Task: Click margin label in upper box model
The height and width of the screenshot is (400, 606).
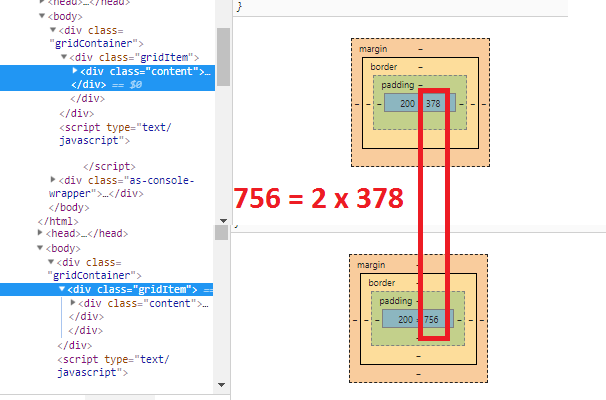Action: tap(373, 49)
